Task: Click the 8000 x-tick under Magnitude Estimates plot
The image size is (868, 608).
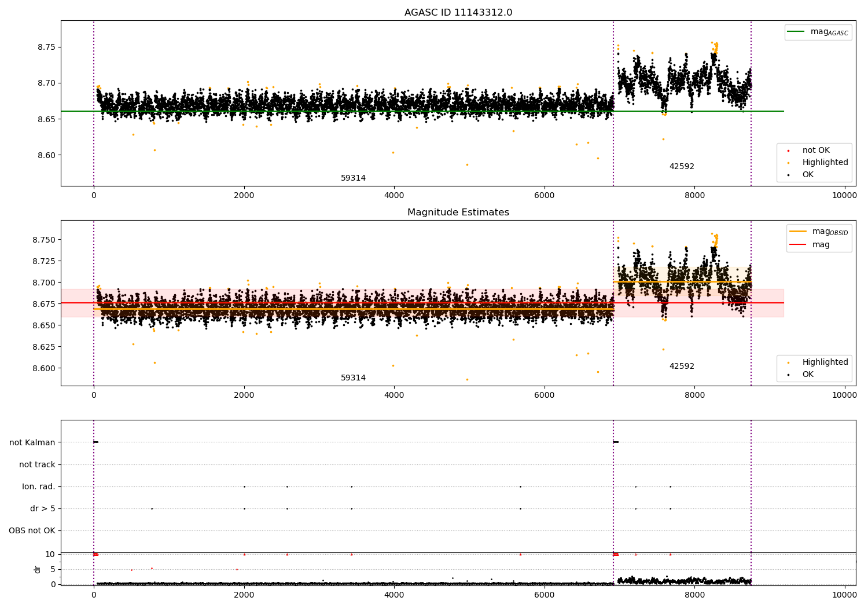Action: 694,395
